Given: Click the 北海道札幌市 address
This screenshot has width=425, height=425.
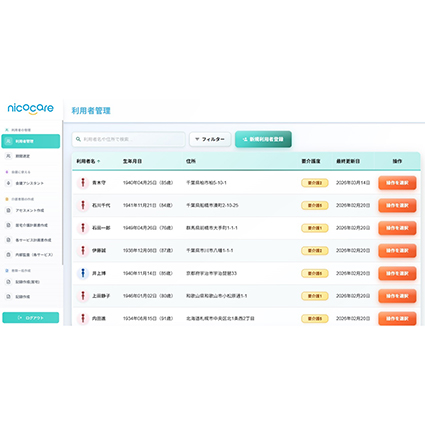Looking at the screenshot, I should tap(220, 318).
